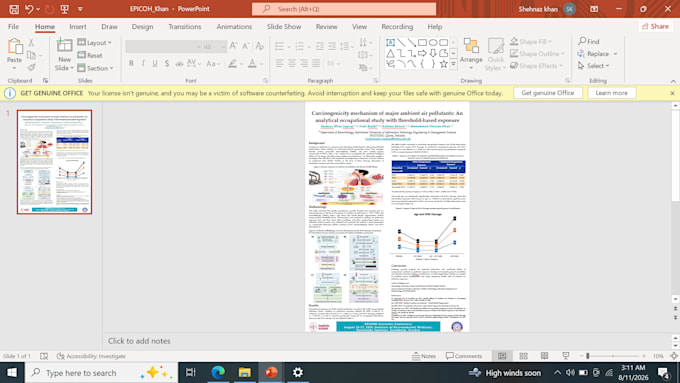Click the Get genuine Office button
Screen dimensions: 680x383
coord(548,93)
